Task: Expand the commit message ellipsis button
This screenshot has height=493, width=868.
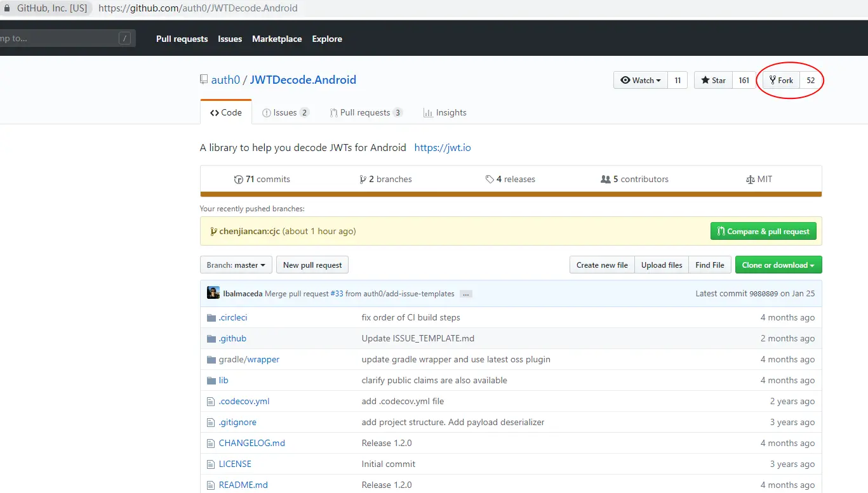Action: (466, 294)
